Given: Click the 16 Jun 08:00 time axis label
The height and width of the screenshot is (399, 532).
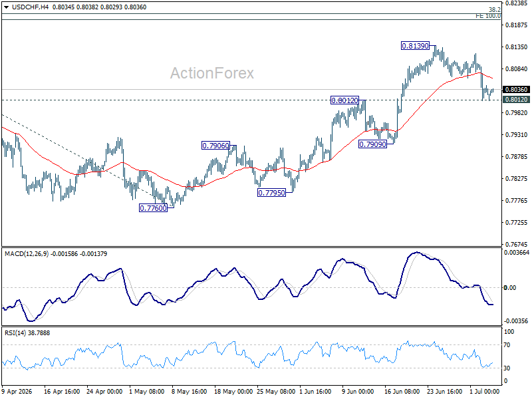Looking at the screenshot, I should point(402,391).
